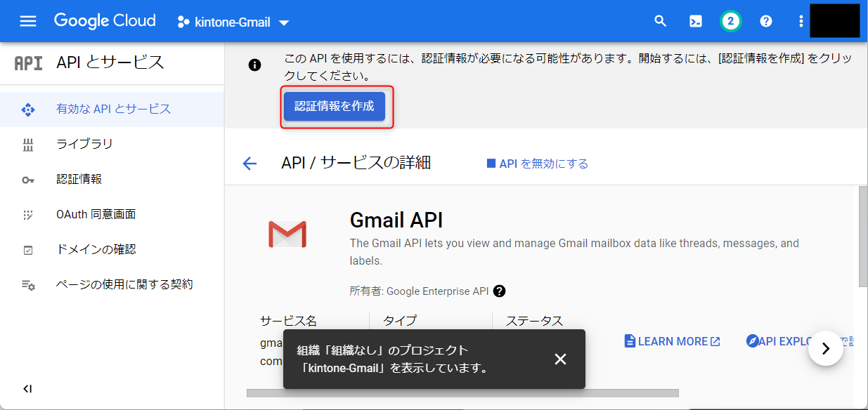Select 有効な API とサービス menu item

(x=113, y=109)
